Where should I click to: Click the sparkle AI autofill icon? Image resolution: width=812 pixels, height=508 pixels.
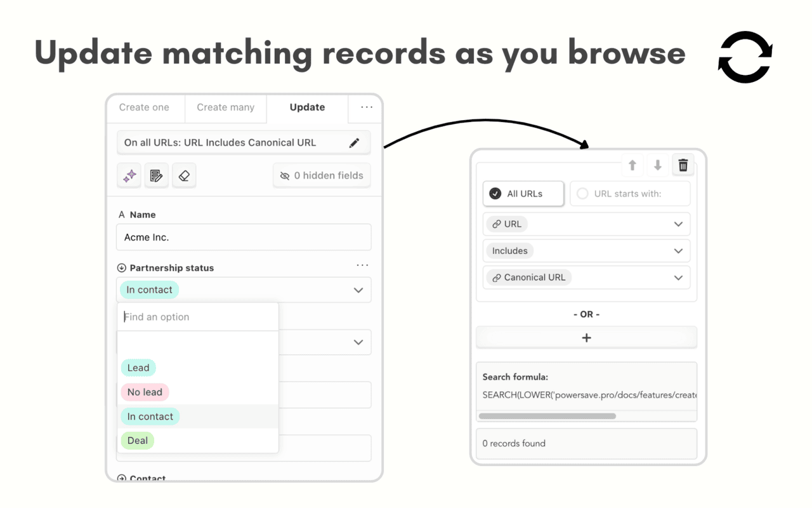[129, 176]
